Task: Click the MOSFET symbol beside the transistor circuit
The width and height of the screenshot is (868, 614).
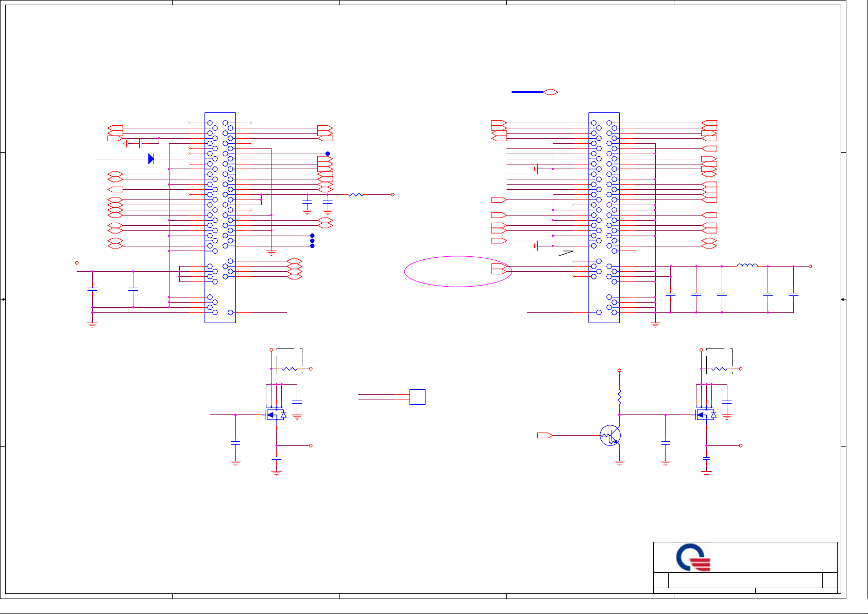Action: tap(706, 414)
